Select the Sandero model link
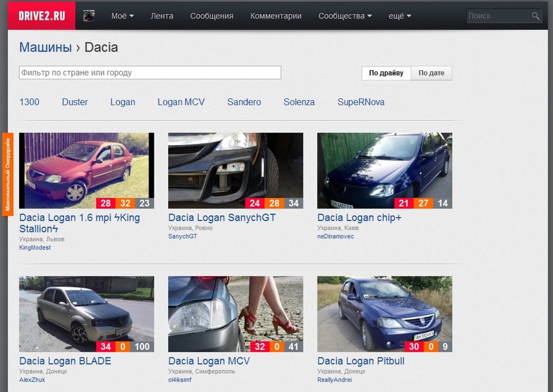This screenshot has height=392, width=553. [x=244, y=102]
